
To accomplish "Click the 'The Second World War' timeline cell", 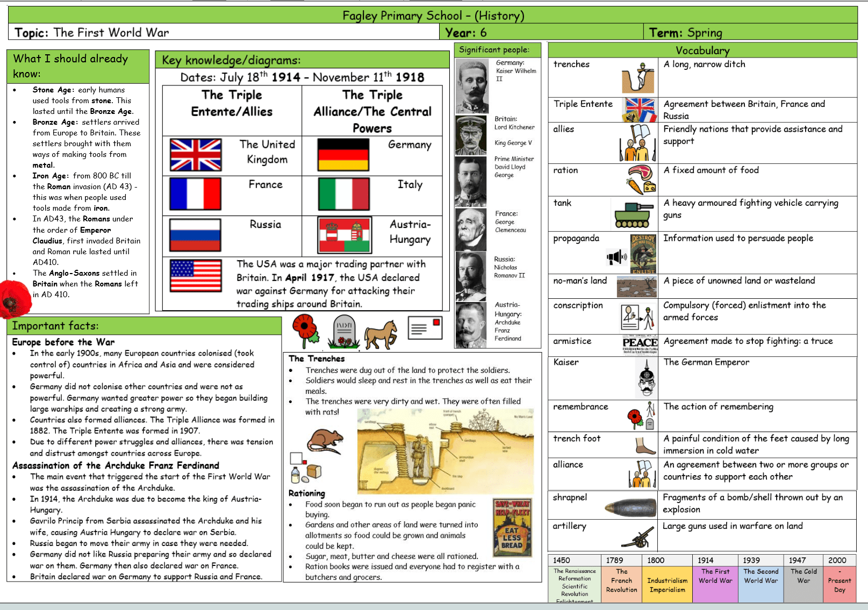I will pos(761,584).
